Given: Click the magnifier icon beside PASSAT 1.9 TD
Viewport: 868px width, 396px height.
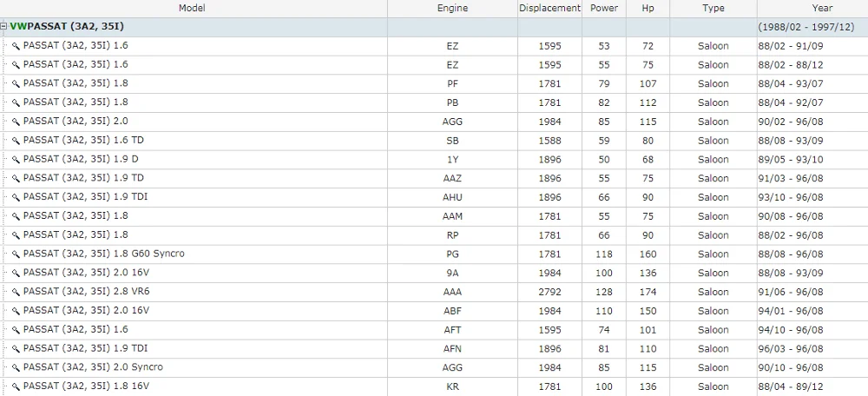Looking at the screenshot, I should coord(16,178).
